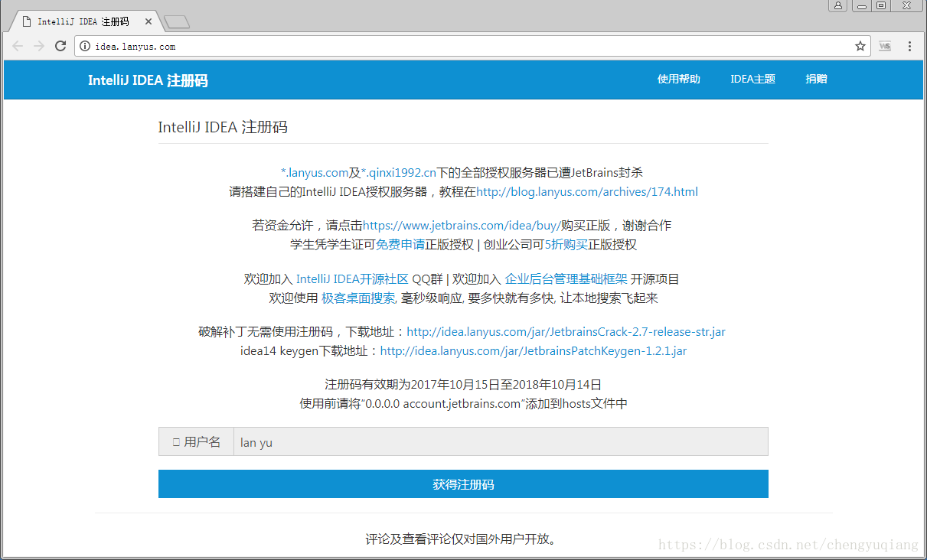Screen dimensions: 927x560
Task: Minimize the Chrome window
Action: (x=861, y=5)
